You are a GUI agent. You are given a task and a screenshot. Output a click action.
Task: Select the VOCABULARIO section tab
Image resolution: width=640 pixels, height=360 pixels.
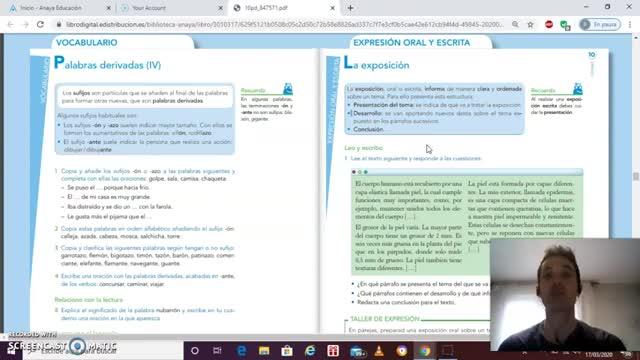87,42
